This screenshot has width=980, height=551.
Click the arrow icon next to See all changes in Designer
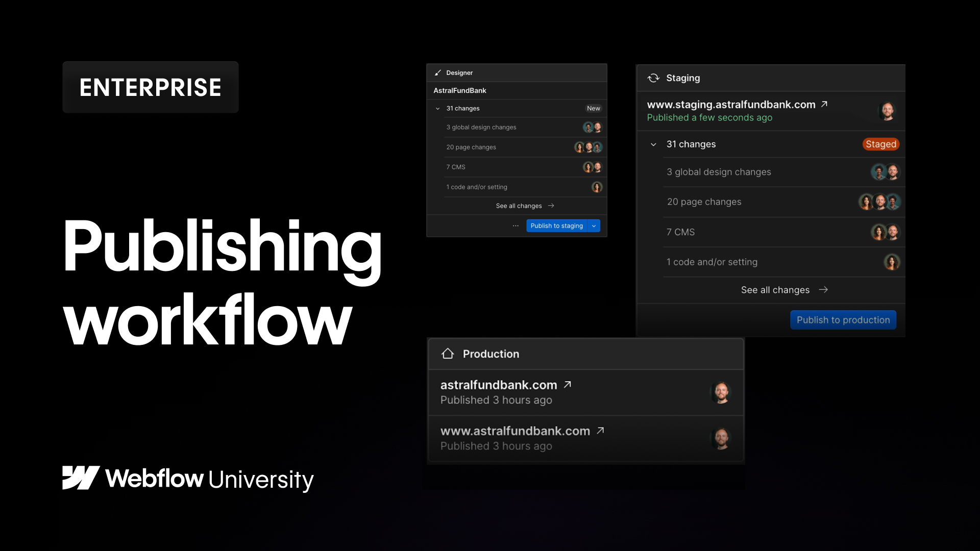coord(551,205)
